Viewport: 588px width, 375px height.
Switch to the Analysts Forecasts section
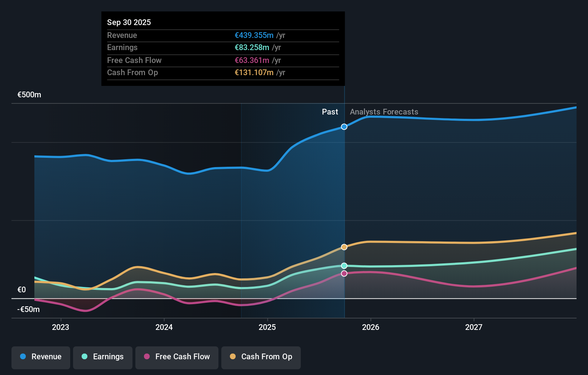[x=384, y=112]
